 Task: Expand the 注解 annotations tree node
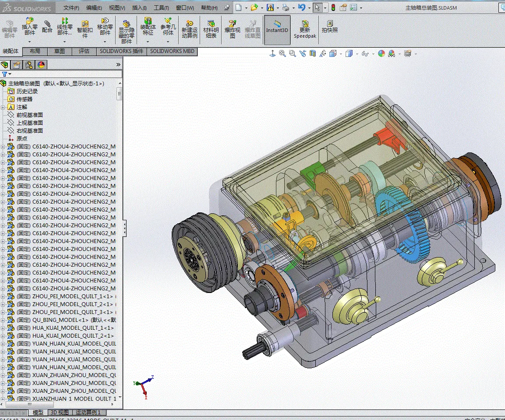[3, 107]
